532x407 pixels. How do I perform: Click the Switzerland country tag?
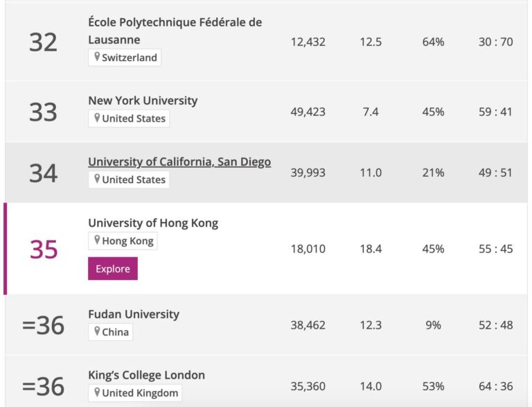point(125,58)
